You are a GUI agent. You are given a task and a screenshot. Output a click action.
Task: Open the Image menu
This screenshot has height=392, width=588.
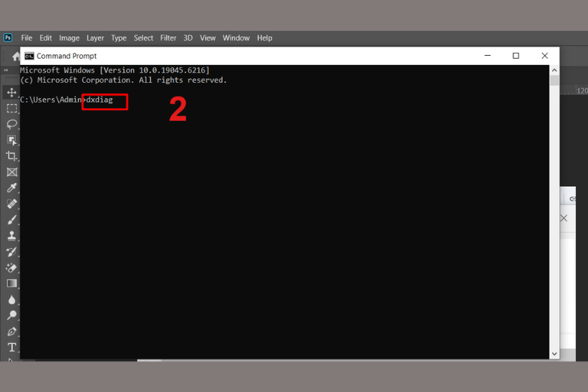point(69,38)
